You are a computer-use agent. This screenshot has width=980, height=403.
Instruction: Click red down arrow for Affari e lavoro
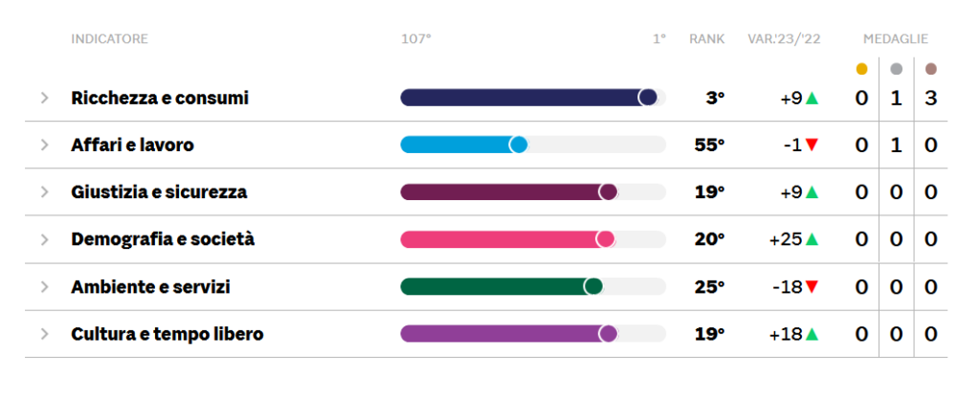click(x=812, y=145)
